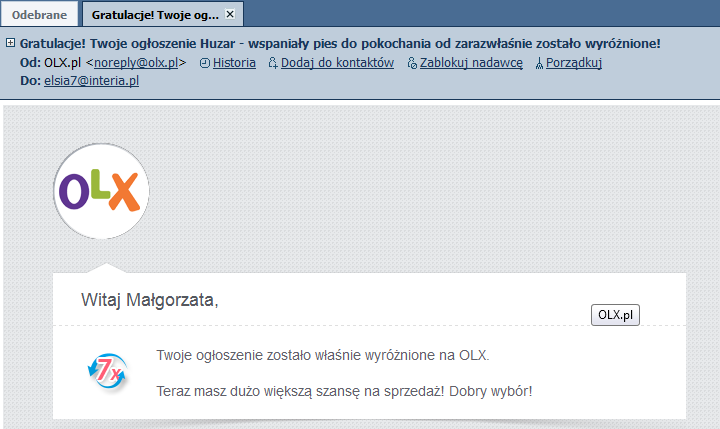Screen dimensions: 720x429
Task: Open the Porządkuj link
Action: pyautogui.click(x=574, y=62)
